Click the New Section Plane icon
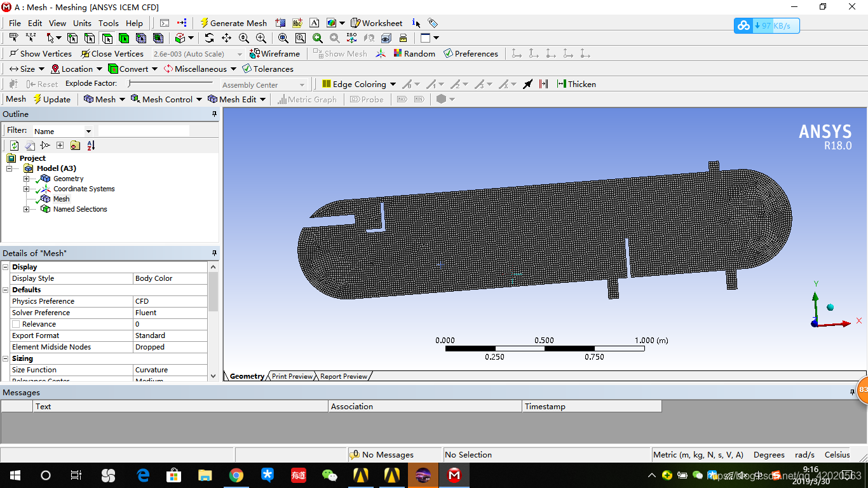This screenshot has height=488, width=868. pyautogui.click(x=280, y=23)
